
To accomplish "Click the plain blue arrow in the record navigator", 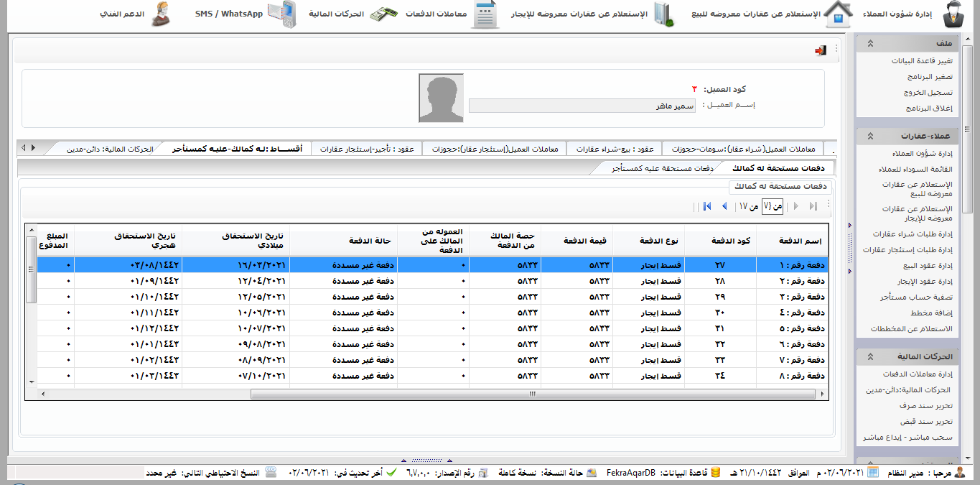I will tap(724, 207).
